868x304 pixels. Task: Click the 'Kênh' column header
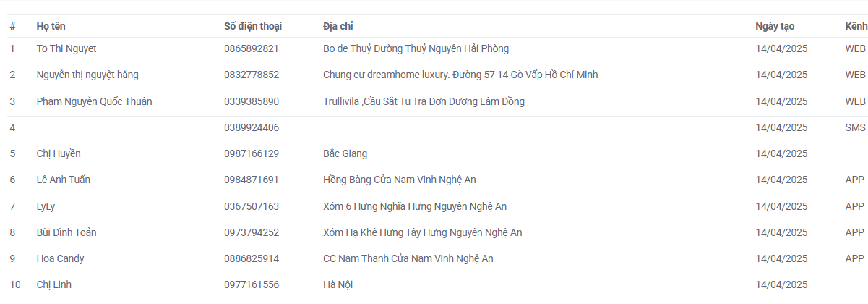[856, 26]
